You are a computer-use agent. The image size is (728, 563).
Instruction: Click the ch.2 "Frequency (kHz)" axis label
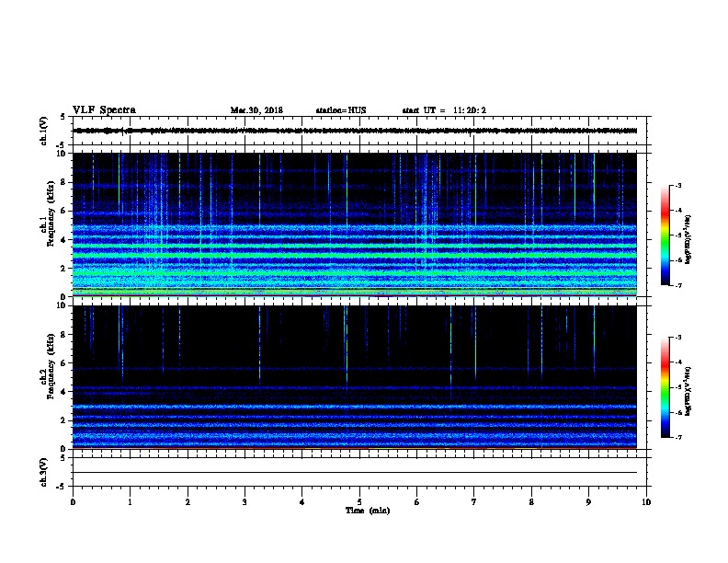tap(51, 366)
